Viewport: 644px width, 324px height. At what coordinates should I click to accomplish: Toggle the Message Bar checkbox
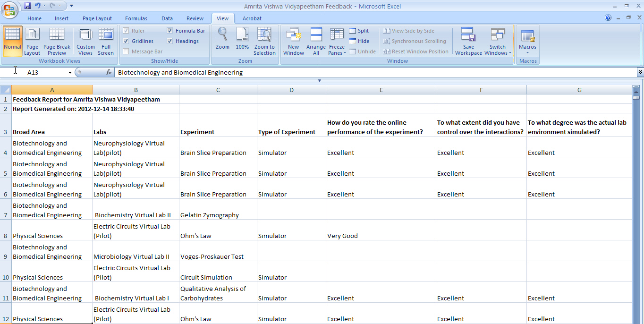click(126, 51)
